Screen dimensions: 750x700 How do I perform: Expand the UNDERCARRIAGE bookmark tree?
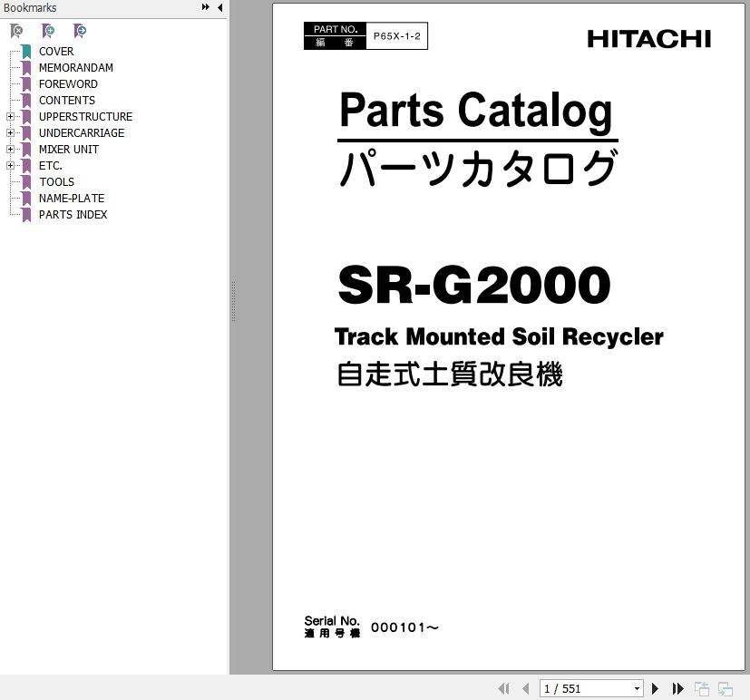(10, 133)
